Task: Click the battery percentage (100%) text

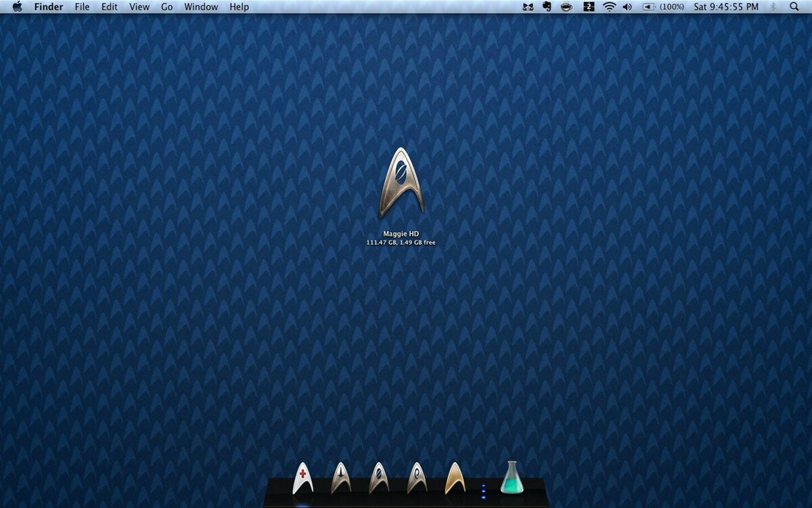Action: (672, 7)
